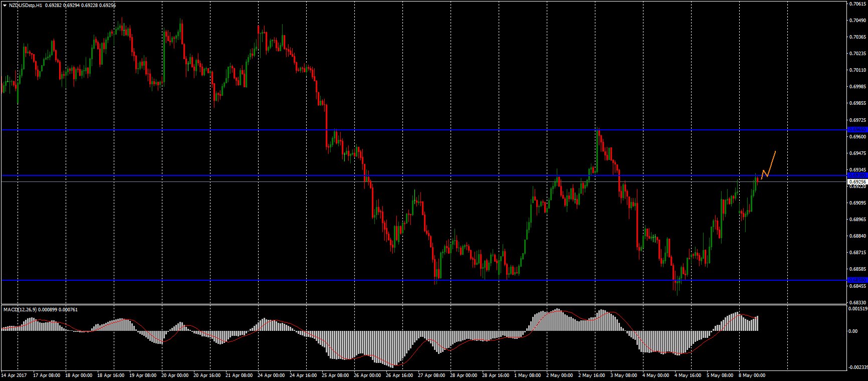Click the 0.68330 price axis label
Screen dimensions: 868x381
coord(857,302)
